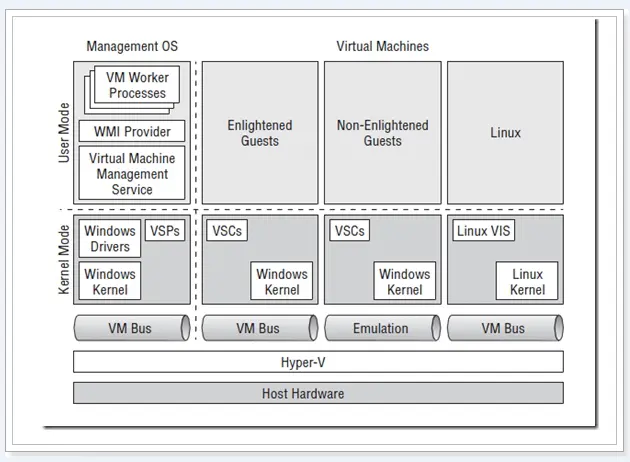Click the Host Hardware layer bar
Viewport: 630px width, 462px height.
click(x=318, y=393)
